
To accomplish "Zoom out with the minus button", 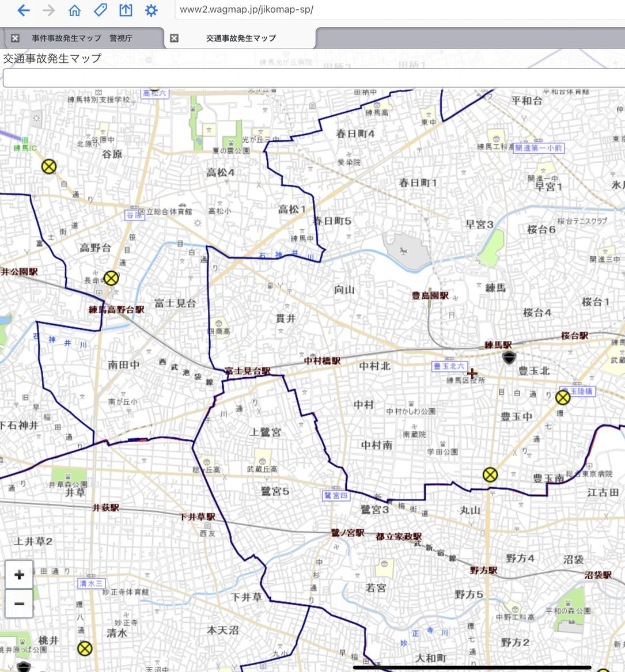I will tap(19, 603).
